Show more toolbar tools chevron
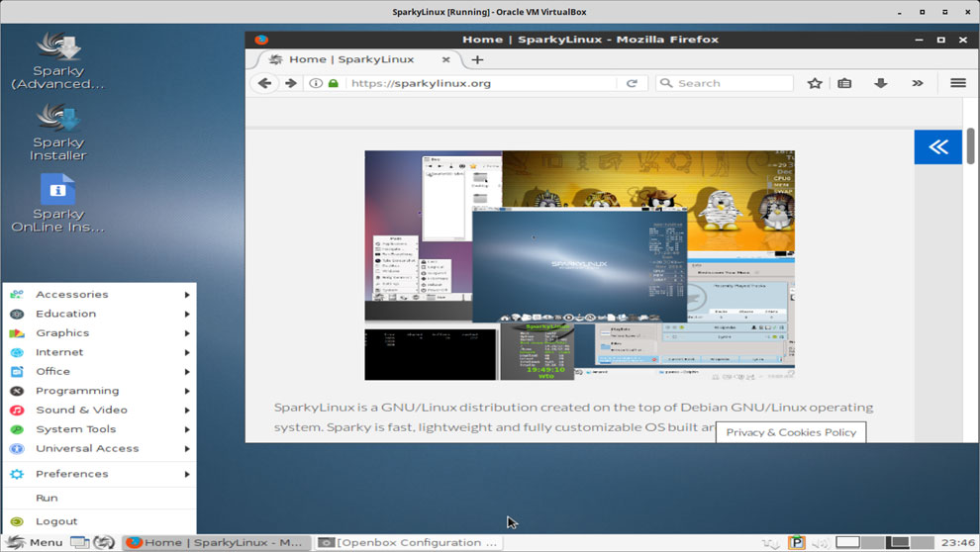This screenshot has height=552, width=980. (x=918, y=83)
